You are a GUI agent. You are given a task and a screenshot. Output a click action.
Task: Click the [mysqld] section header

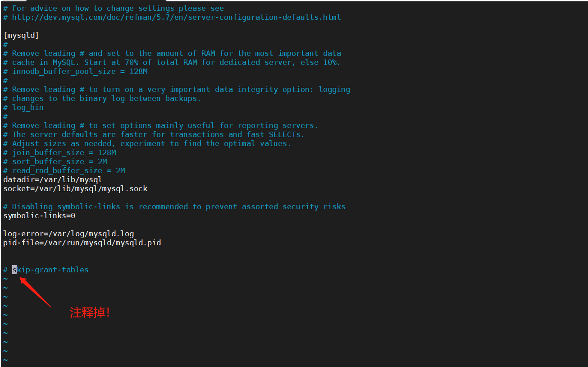pos(21,35)
